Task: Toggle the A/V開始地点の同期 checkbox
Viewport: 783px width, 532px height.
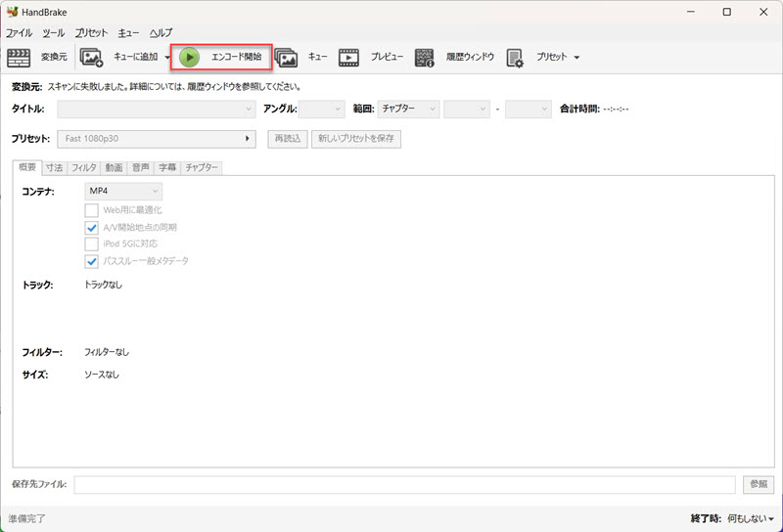Action: [91, 227]
